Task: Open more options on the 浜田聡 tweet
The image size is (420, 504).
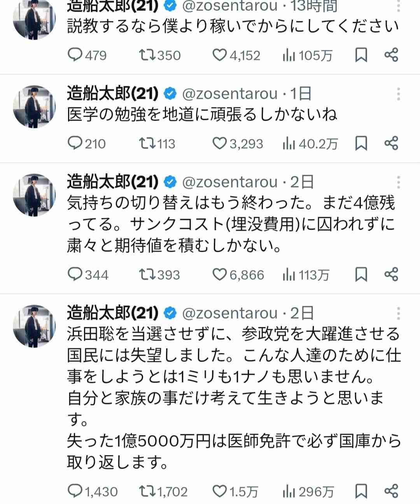Action: tap(398, 313)
